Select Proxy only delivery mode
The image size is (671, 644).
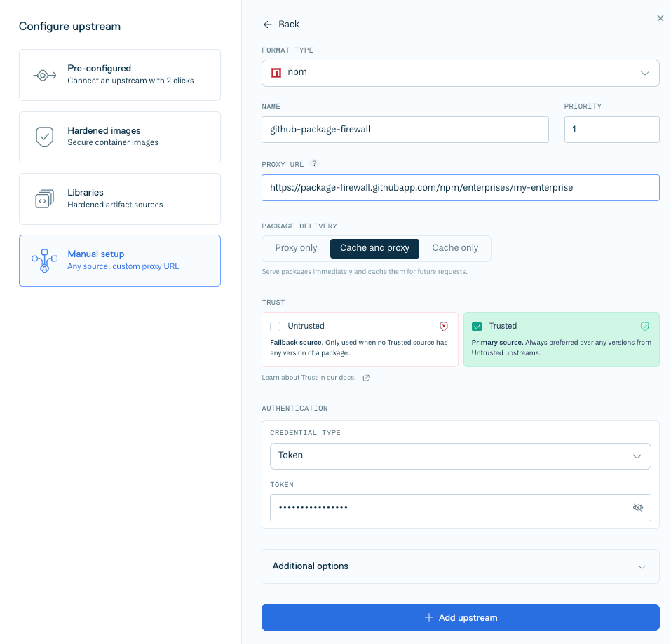pyautogui.click(x=296, y=249)
